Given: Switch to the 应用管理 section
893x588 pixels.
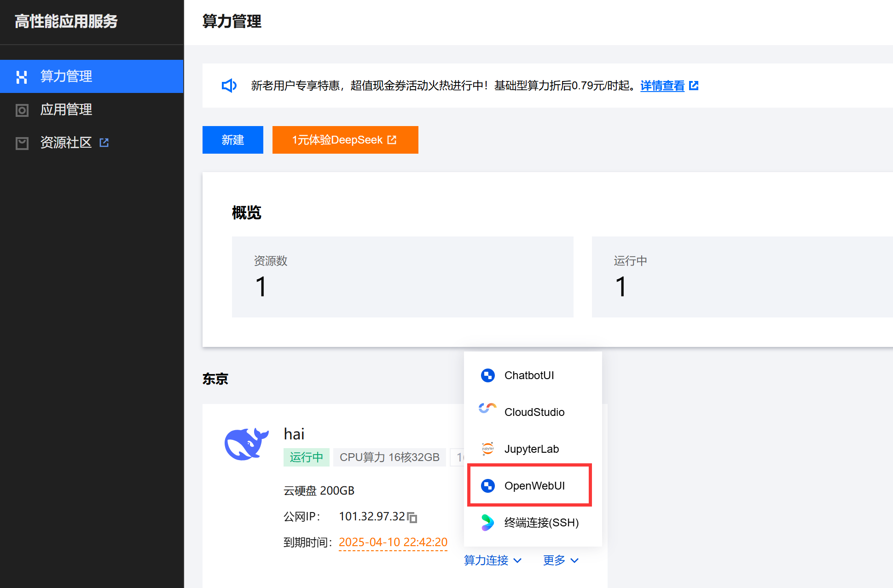Looking at the screenshot, I should 66,110.
